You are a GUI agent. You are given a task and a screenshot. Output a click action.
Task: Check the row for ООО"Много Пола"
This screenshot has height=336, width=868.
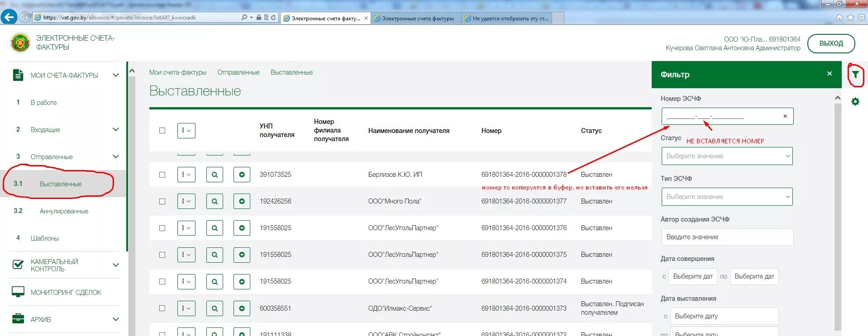pyautogui.click(x=162, y=201)
